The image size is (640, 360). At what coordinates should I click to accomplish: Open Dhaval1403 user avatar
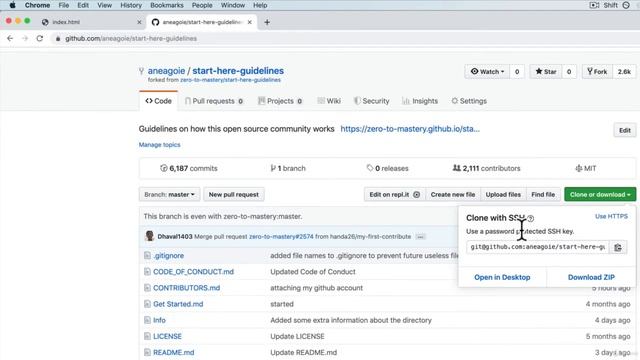pyautogui.click(x=149, y=236)
